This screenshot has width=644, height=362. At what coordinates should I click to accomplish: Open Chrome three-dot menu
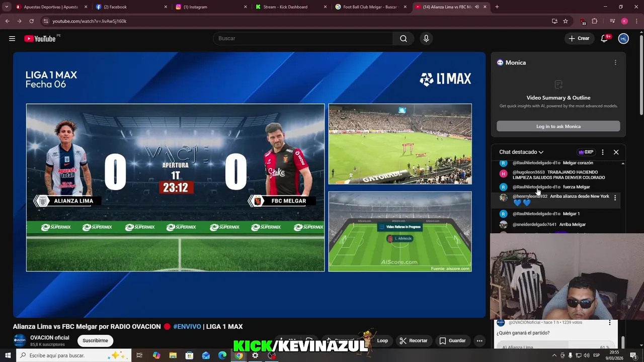pyautogui.click(x=636, y=21)
